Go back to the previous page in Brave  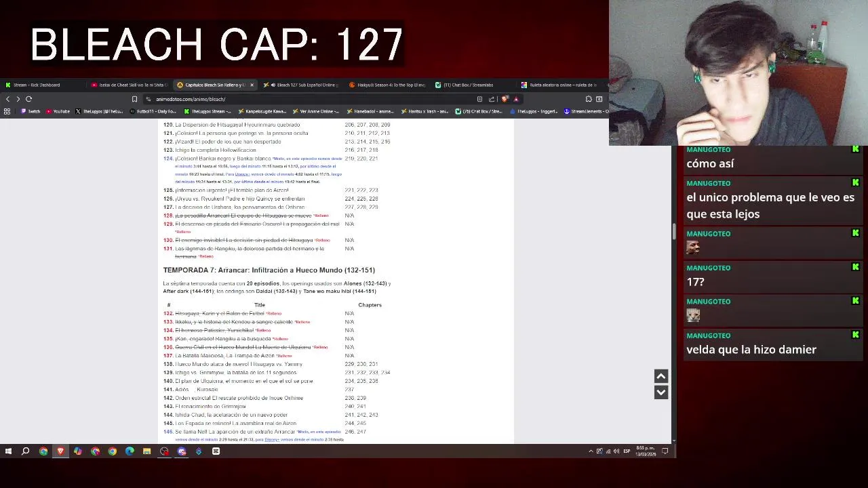pyautogui.click(x=8, y=99)
